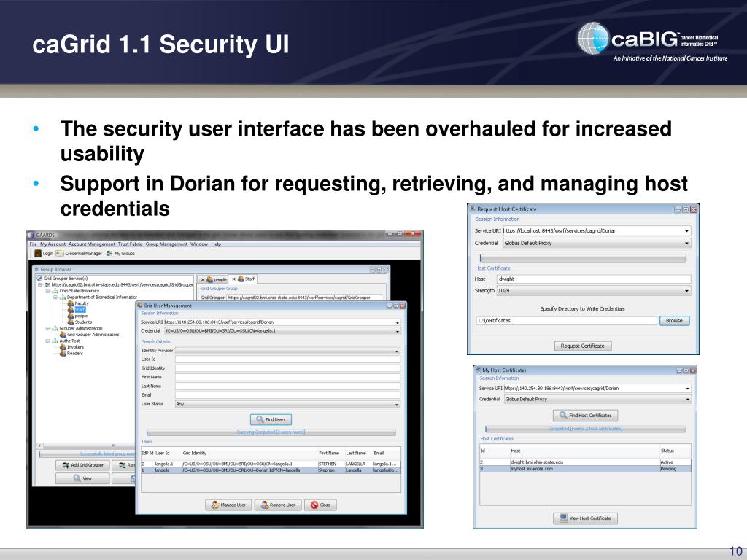Open the Strength 1024 dropdown
Screen dimensions: 747x560
(687, 290)
